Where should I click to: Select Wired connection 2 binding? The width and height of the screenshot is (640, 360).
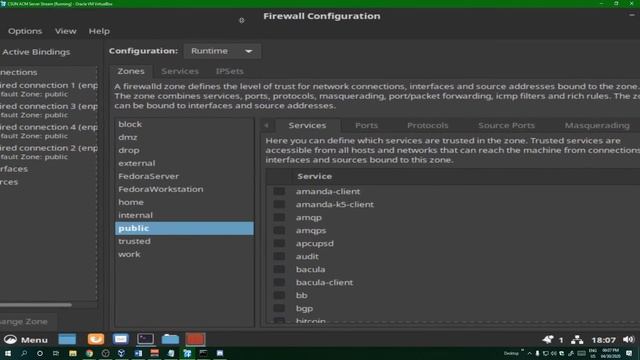[49, 152]
